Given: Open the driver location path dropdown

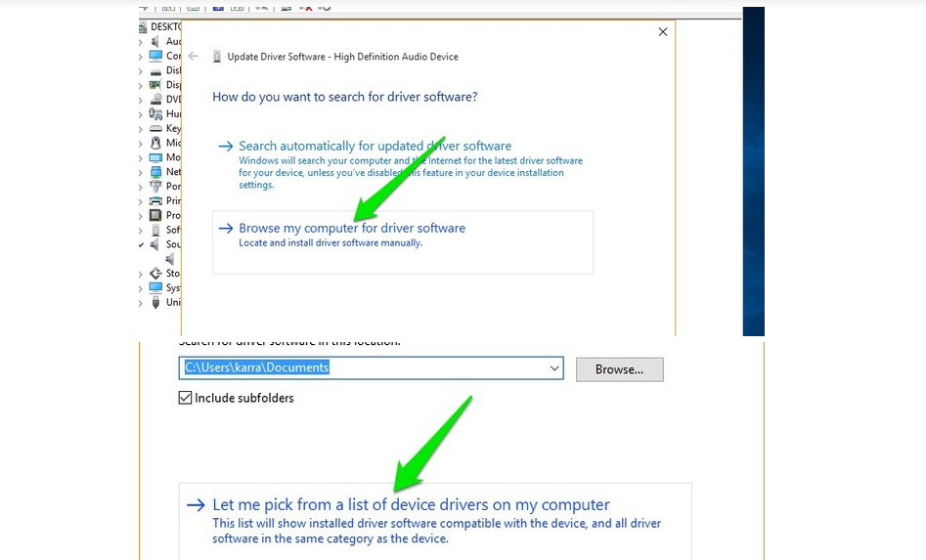Looking at the screenshot, I should click(x=554, y=368).
